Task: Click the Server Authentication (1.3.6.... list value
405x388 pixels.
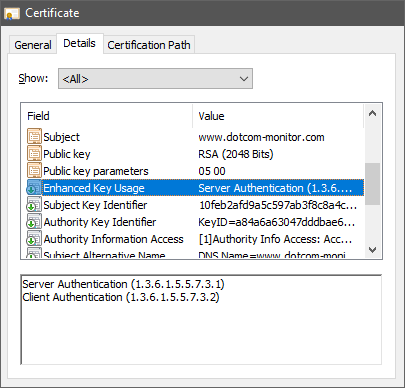Action: (x=275, y=188)
